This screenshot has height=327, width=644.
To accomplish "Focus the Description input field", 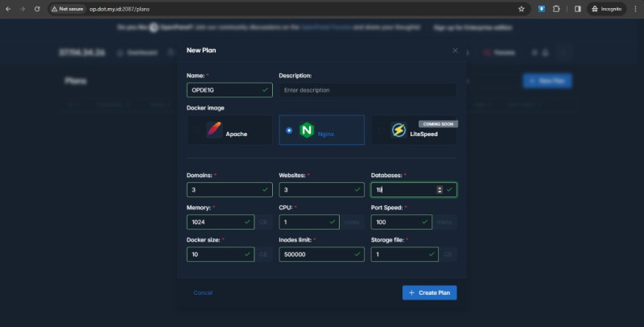I will pyautogui.click(x=367, y=90).
